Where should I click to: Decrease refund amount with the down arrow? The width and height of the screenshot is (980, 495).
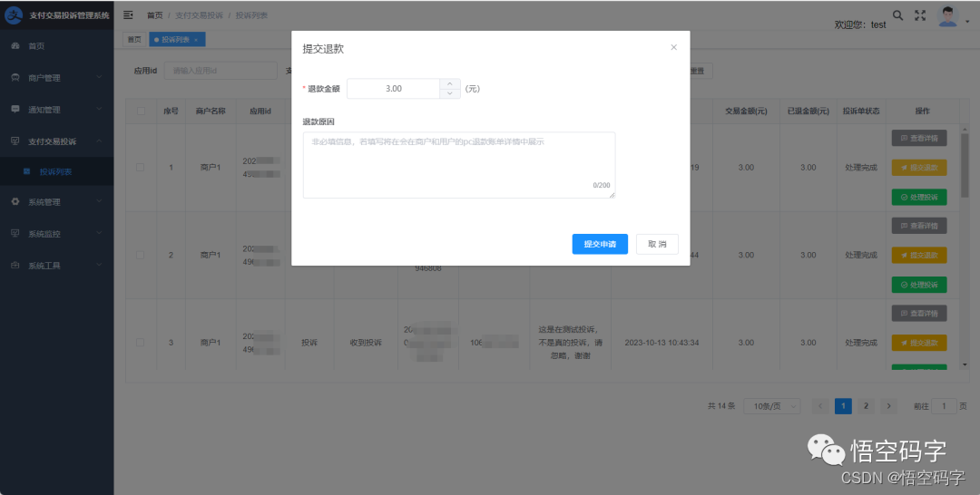pos(450,93)
